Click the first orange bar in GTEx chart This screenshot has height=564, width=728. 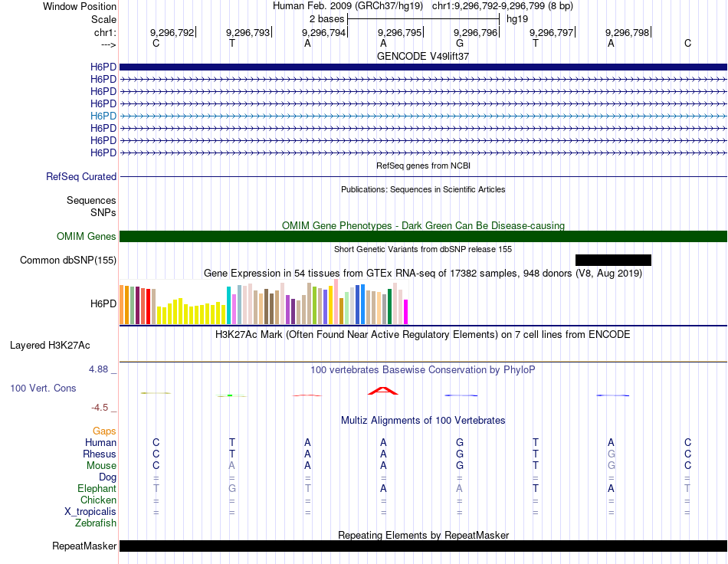click(x=122, y=304)
